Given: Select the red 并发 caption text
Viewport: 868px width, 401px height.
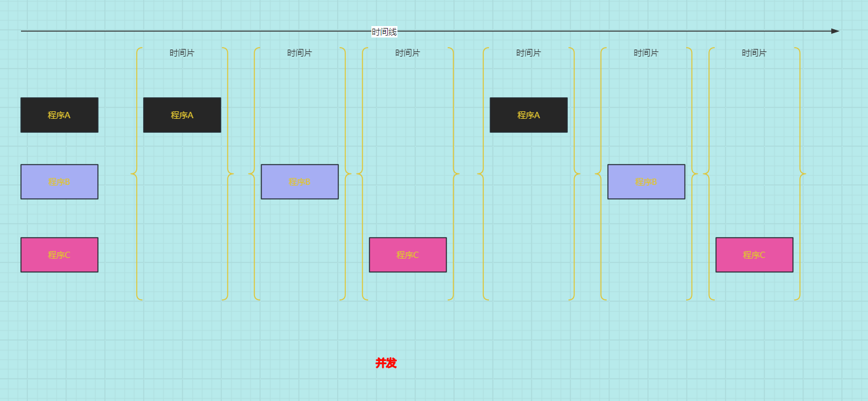Looking at the screenshot, I should pos(385,363).
